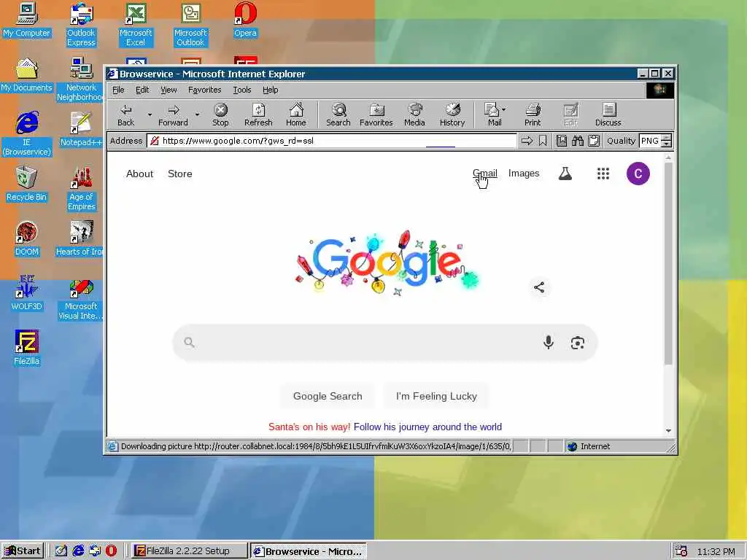
Task: Click the Back toolbar button
Action: point(125,115)
